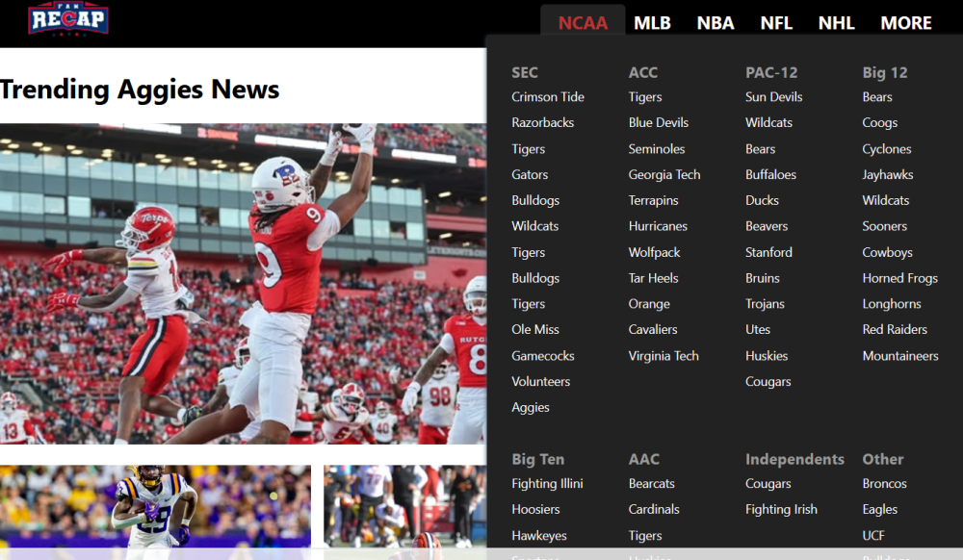Open the LSU player article thumbnail
Image resolution: width=963 pixels, height=560 pixels.
pyautogui.click(x=155, y=506)
